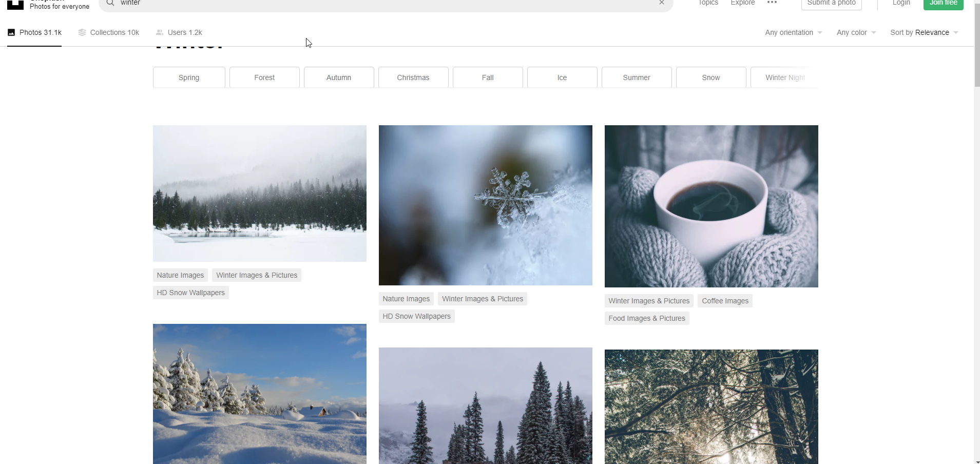
Task: Click the Unsplash logo icon
Action: coord(15,5)
